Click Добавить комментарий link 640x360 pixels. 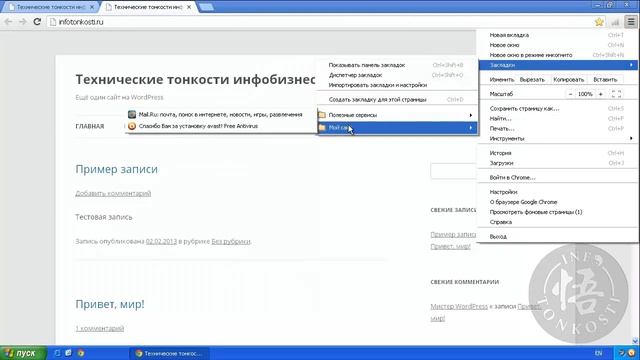113,193
